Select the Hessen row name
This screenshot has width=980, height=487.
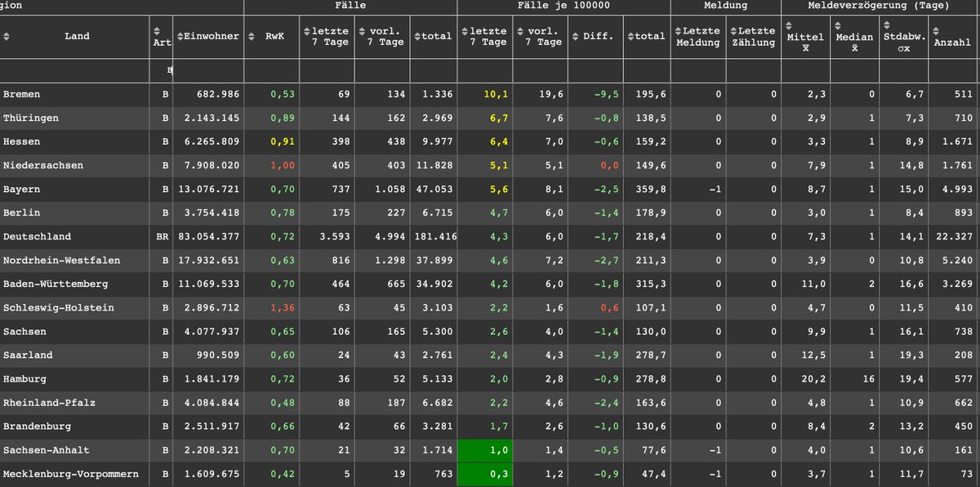[21, 142]
